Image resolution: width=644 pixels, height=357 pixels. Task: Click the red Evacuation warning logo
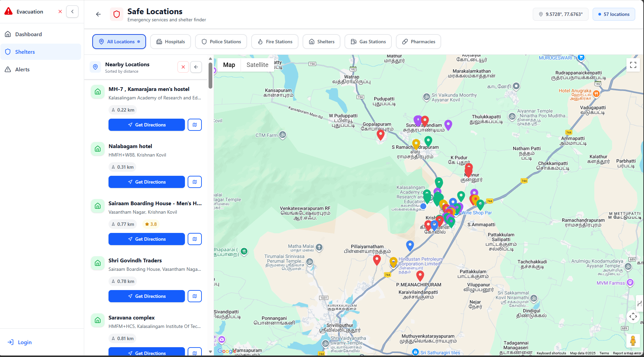point(8,11)
